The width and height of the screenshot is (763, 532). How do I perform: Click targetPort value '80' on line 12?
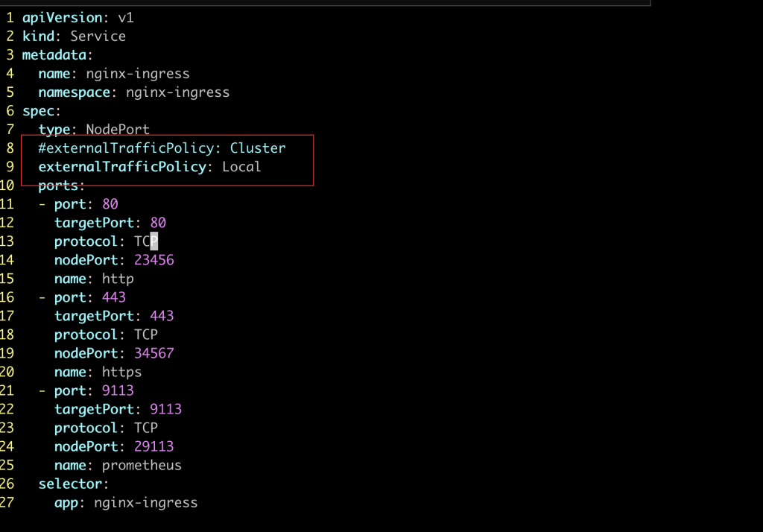tap(158, 223)
